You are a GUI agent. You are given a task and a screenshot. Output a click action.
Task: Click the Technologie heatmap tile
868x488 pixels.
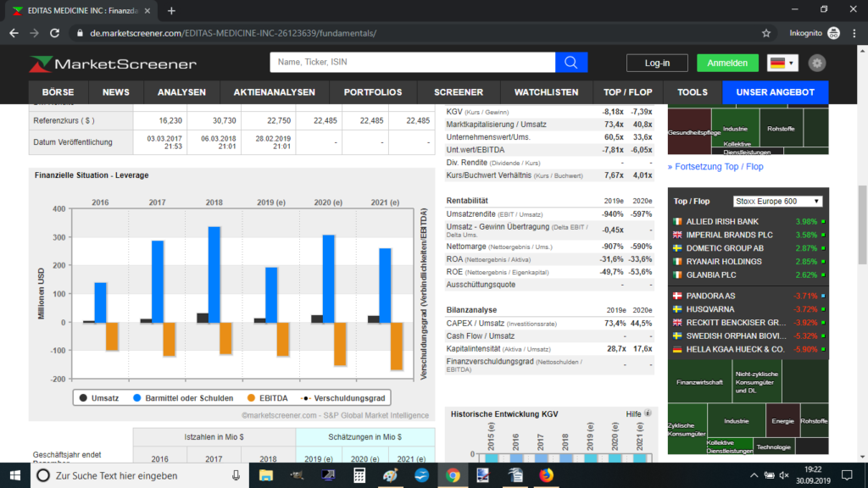click(x=773, y=446)
